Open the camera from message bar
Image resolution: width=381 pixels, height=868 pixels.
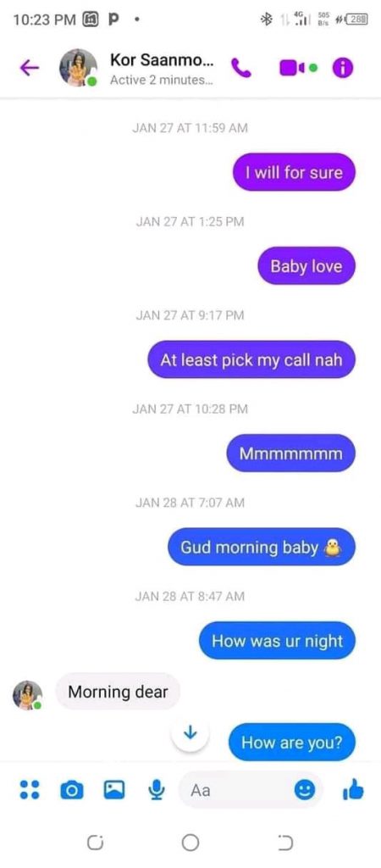tap(70, 790)
